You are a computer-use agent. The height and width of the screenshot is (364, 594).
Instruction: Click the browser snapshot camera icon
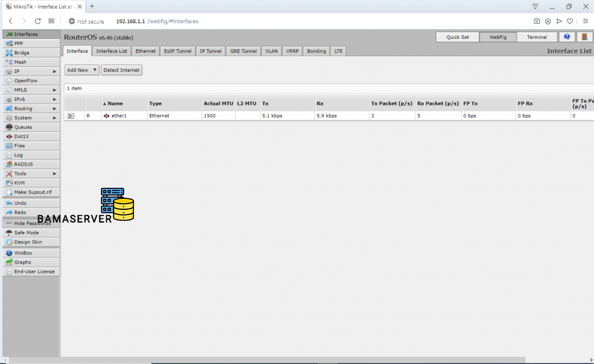(537, 21)
